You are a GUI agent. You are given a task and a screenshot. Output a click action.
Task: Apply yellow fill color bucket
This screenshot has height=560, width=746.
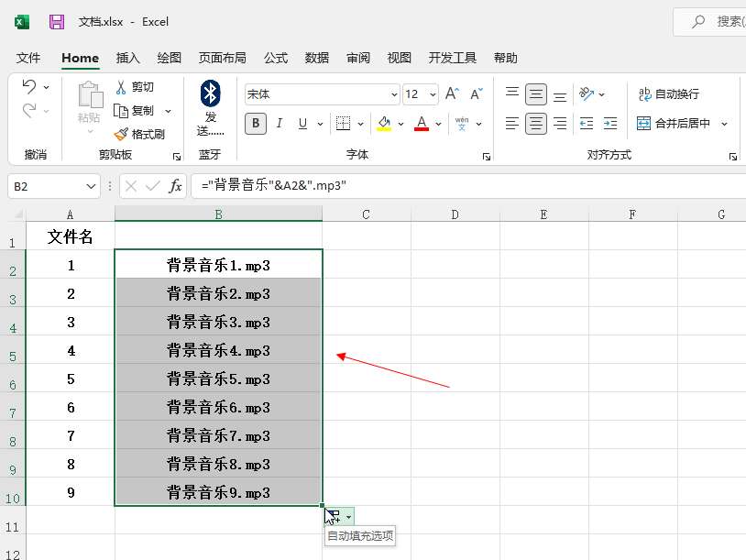[x=384, y=123]
